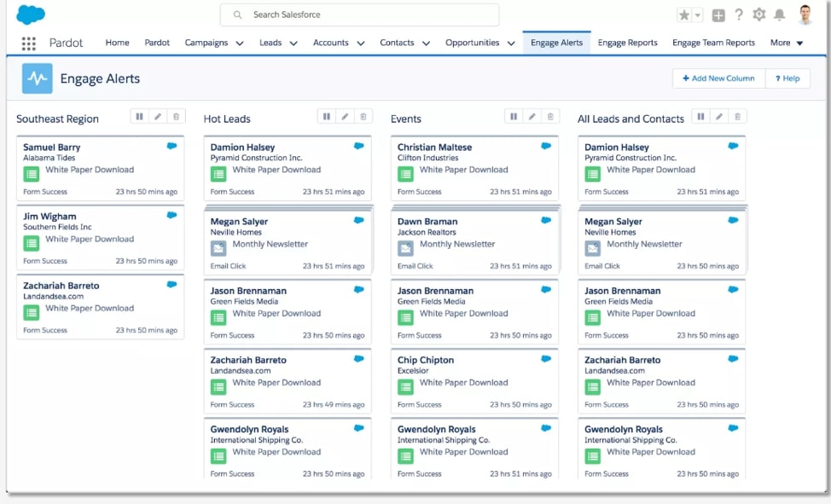Open the Notifications bell icon
Viewport: 831px width, 504px height.
[x=779, y=14]
